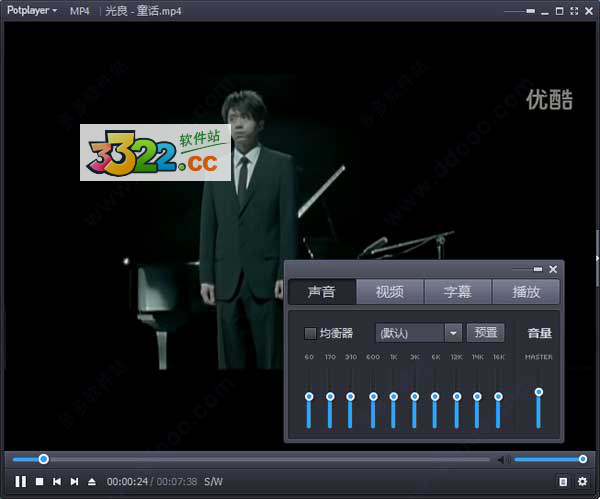Toggle fullscreen mode icon in title bar
Image resolution: width=600 pixels, height=499 pixels.
click(574, 11)
